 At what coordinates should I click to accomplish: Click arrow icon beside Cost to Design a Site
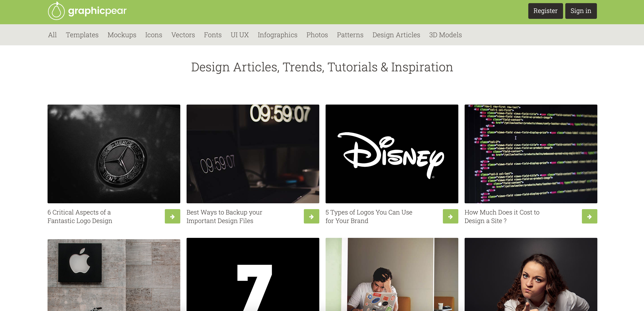pyautogui.click(x=589, y=217)
